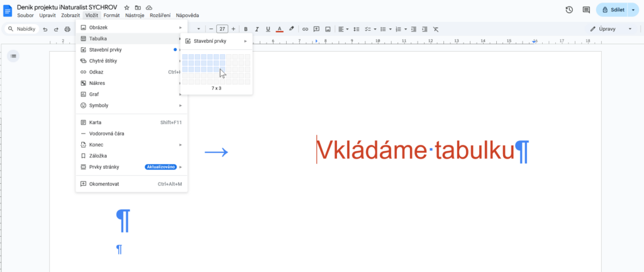This screenshot has width=644, height=272.
Task: Open the Formát menu
Action: coord(111,14)
